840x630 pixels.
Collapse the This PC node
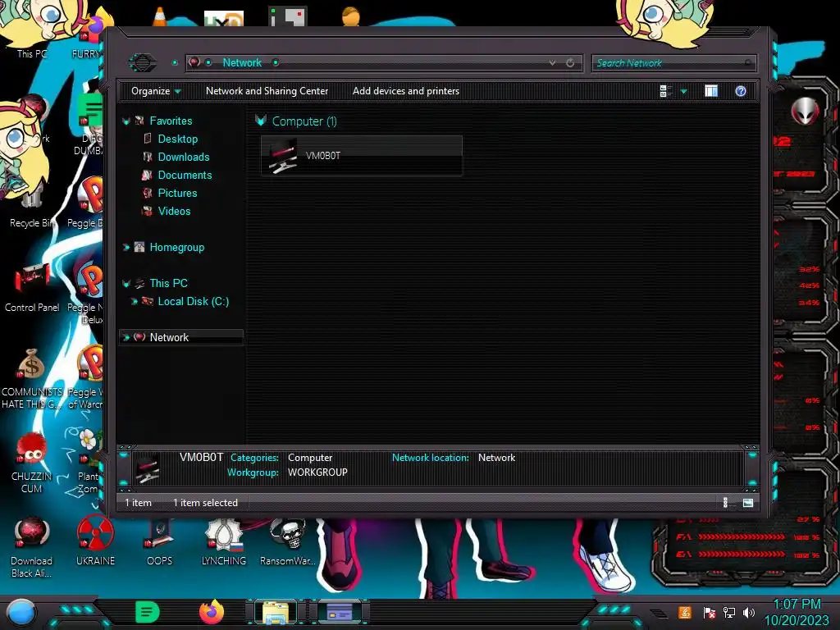click(126, 283)
